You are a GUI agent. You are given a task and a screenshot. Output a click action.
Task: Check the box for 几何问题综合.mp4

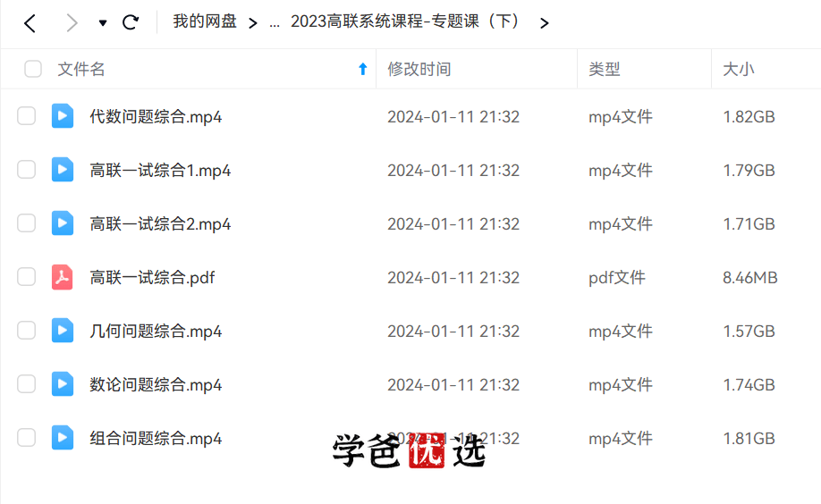pyautogui.click(x=26, y=331)
